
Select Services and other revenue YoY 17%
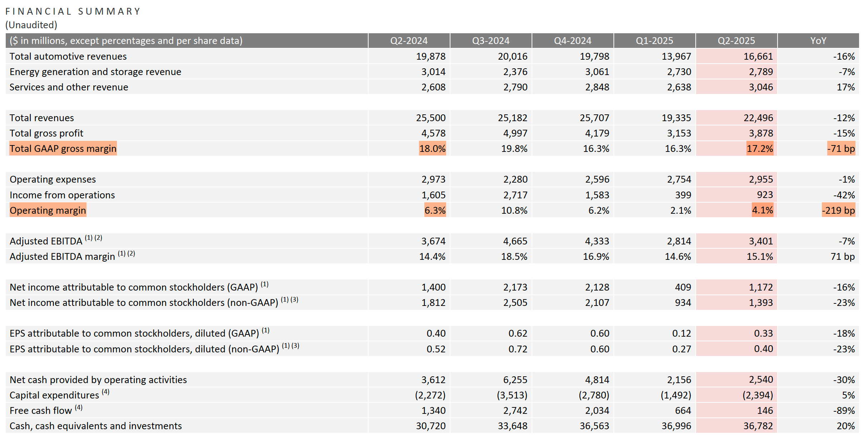[x=845, y=87]
